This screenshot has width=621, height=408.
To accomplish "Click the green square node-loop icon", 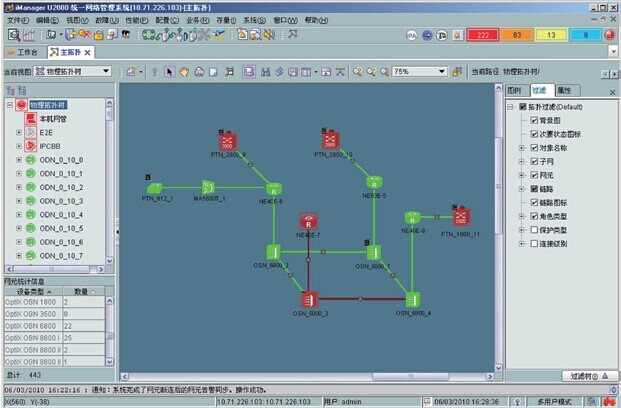I will pos(149,35).
